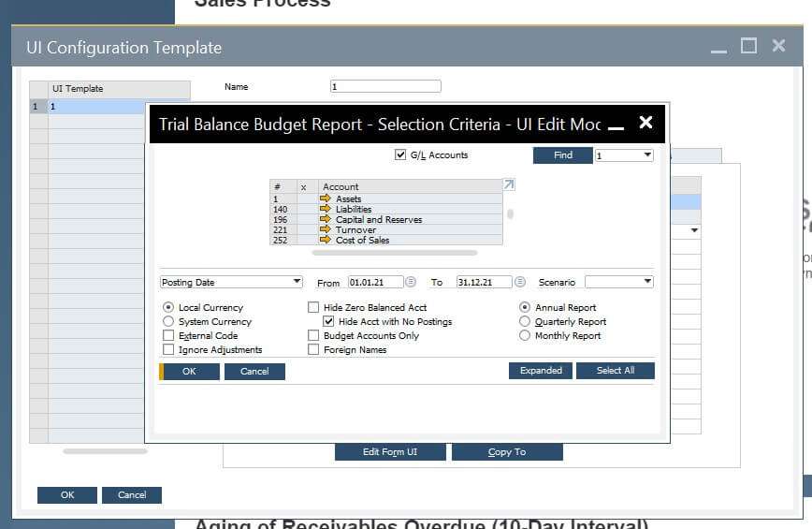Minimize the Trial Balance Budget Report dialog
Screen dimensions: 812x529
(616, 127)
